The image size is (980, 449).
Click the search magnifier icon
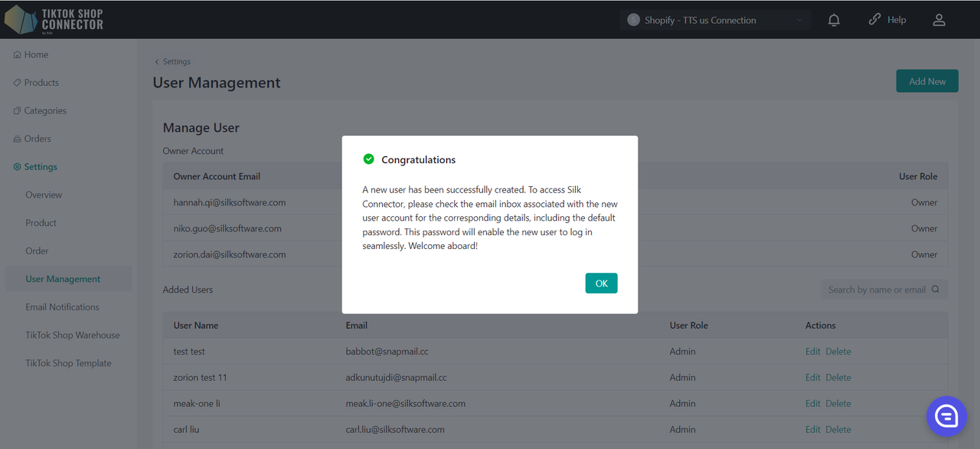point(935,290)
